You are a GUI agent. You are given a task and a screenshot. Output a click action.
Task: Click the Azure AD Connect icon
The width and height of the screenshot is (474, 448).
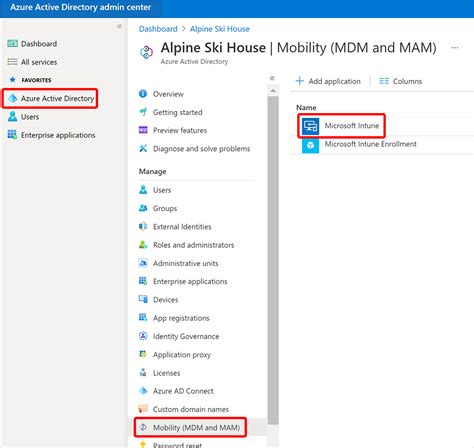143,391
